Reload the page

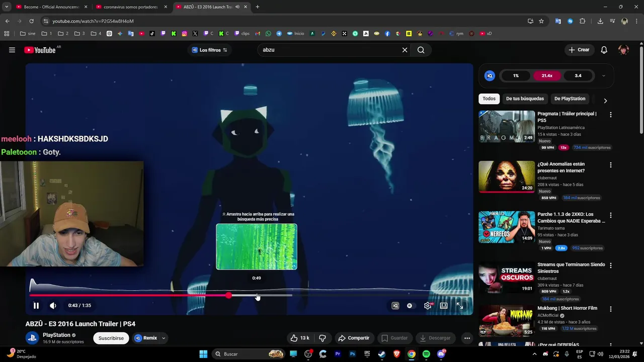tap(31, 21)
